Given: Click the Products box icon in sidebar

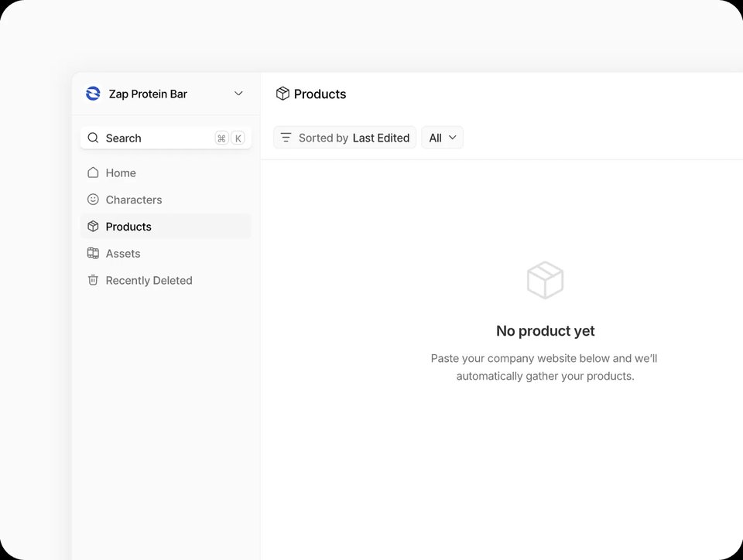Looking at the screenshot, I should coord(93,227).
